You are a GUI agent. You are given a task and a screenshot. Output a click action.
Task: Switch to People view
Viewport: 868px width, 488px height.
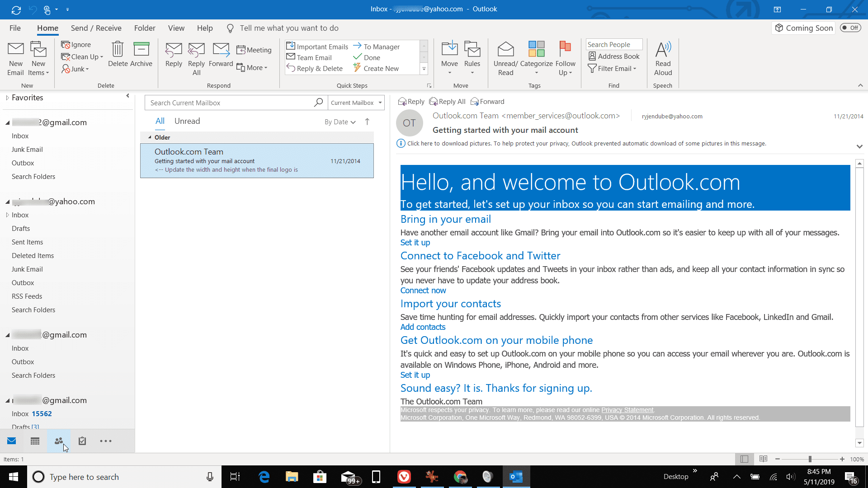coord(59,441)
